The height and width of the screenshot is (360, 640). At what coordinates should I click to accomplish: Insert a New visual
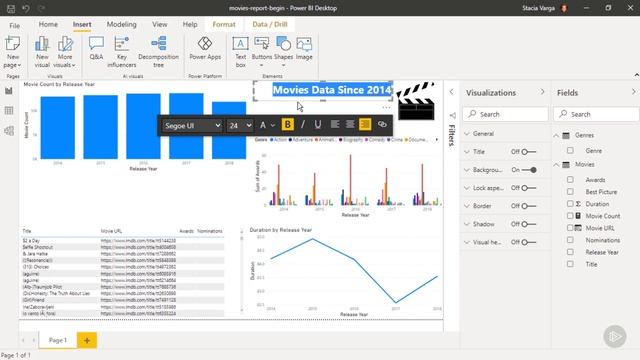pos(42,52)
